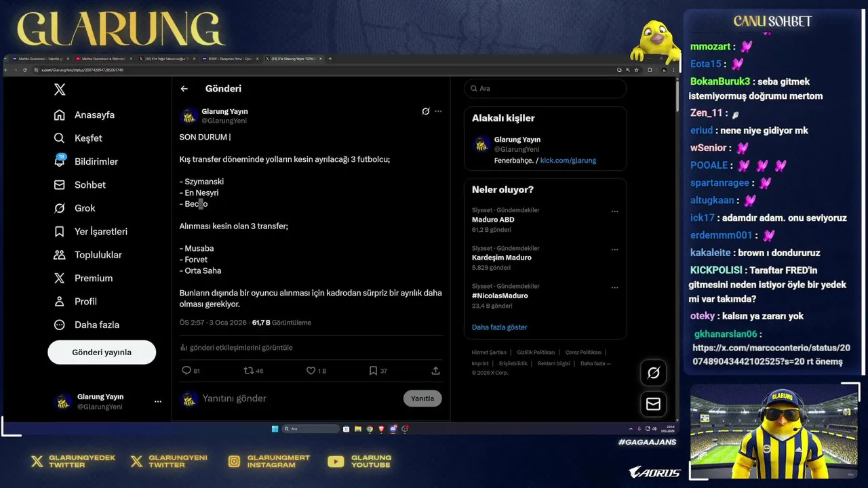
Task: Open options dots for #NicolasMaduro trend
Action: [614, 287]
